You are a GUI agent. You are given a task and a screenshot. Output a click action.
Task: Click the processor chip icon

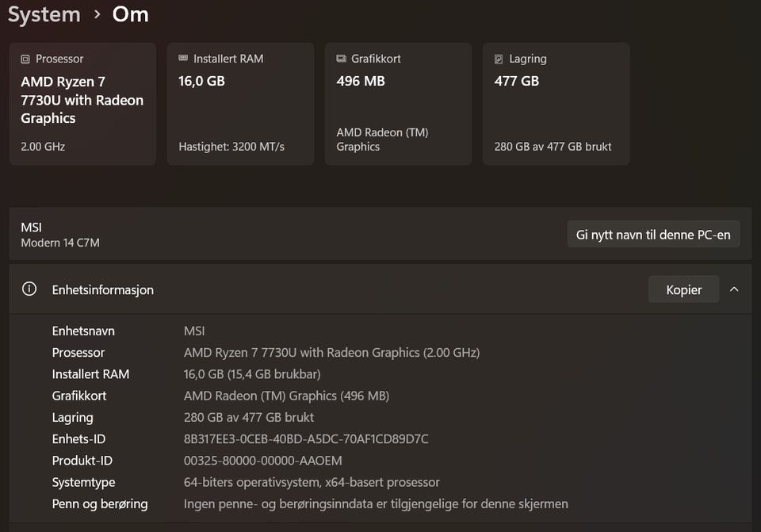pyautogui.click(x=25, y=59)
